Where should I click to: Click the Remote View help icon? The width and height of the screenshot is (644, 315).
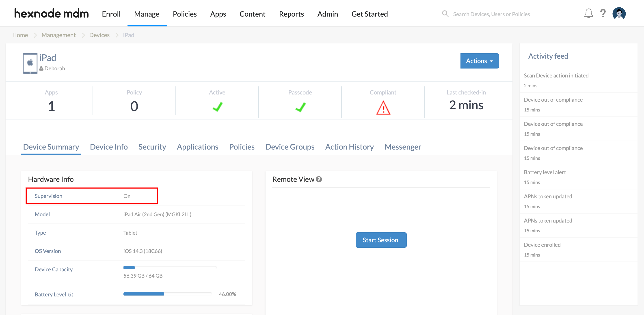(319, 179)
